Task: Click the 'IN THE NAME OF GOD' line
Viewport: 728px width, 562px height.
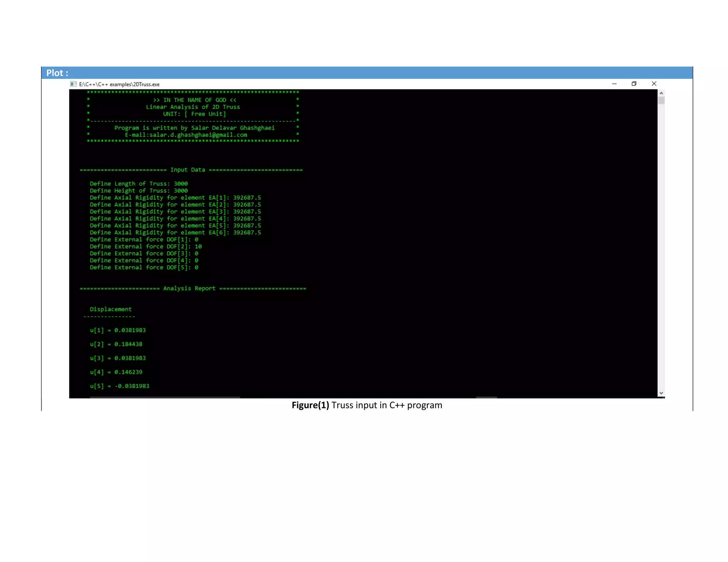Action: 194,100
